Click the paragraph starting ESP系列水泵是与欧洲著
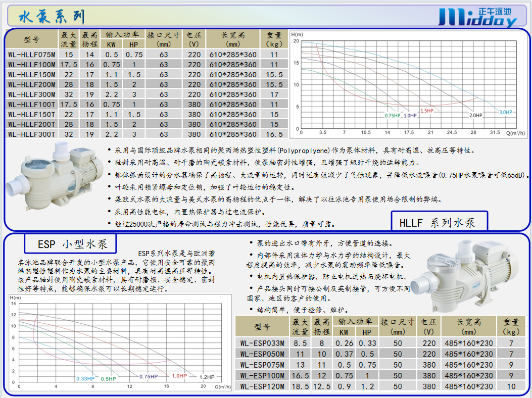Screen dimensions: 532x398 (116, 271)
